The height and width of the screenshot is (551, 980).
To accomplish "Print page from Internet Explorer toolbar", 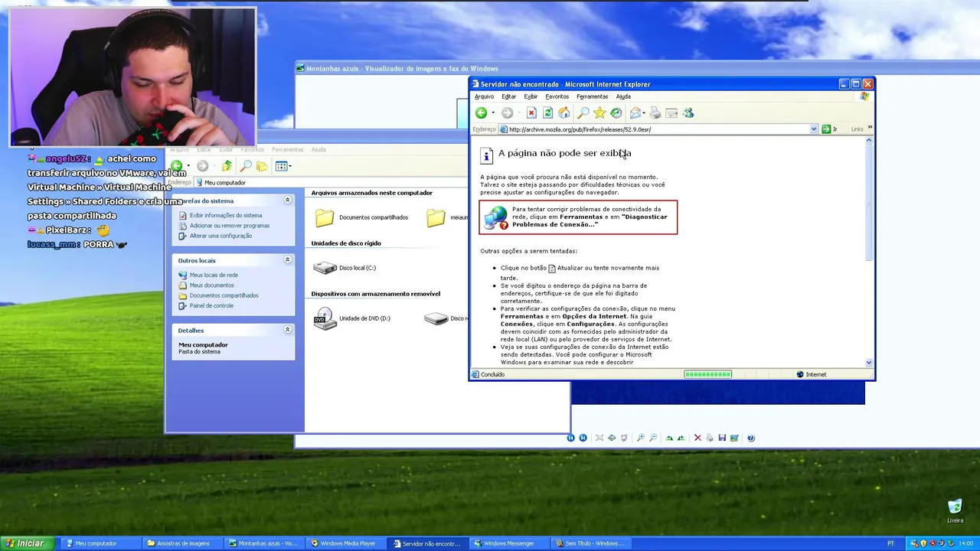I will pyautogui.click(x=655, y=112).
